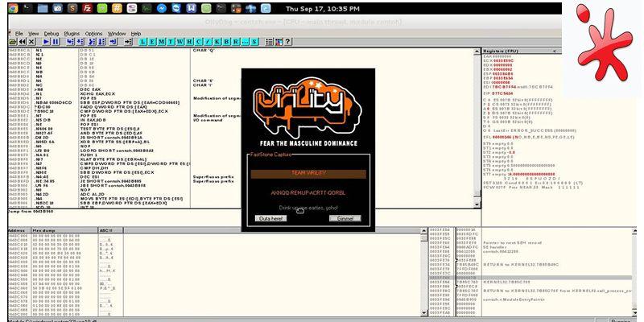Click the Go to address arrow icon
This screenshot has height=322, width=644.
point(128,42)
